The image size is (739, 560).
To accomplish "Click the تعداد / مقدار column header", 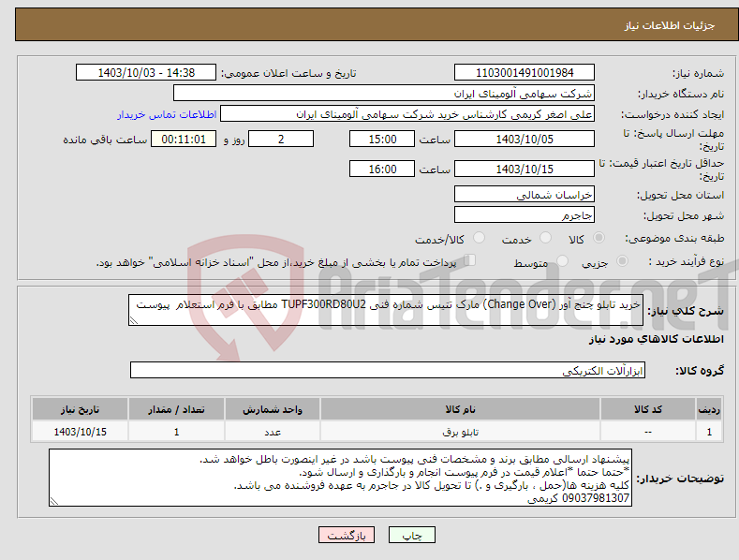I will pos(176,409).
